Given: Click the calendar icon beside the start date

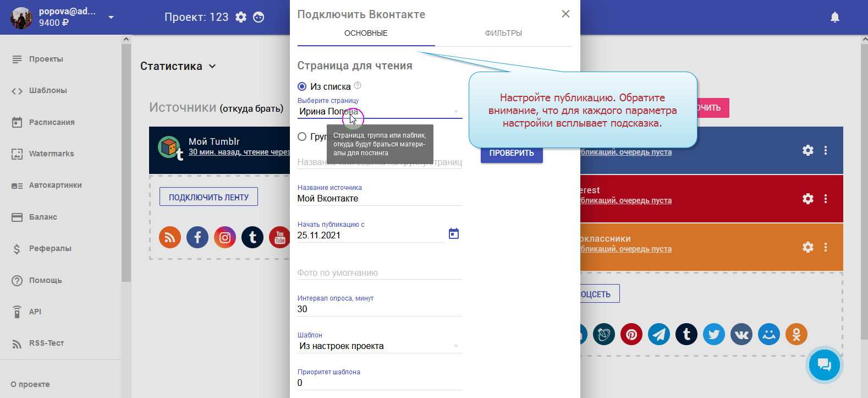Looking at the screenshot, I should tap(454, 234).
